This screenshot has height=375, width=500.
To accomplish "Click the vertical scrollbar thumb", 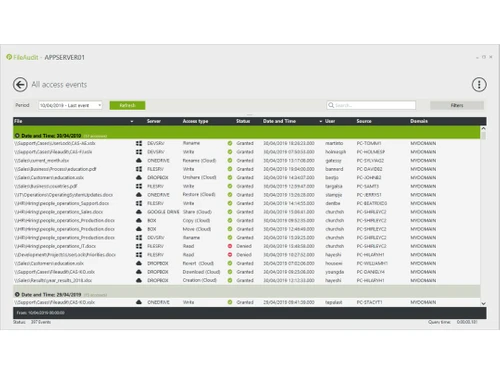I will point(483,135).
